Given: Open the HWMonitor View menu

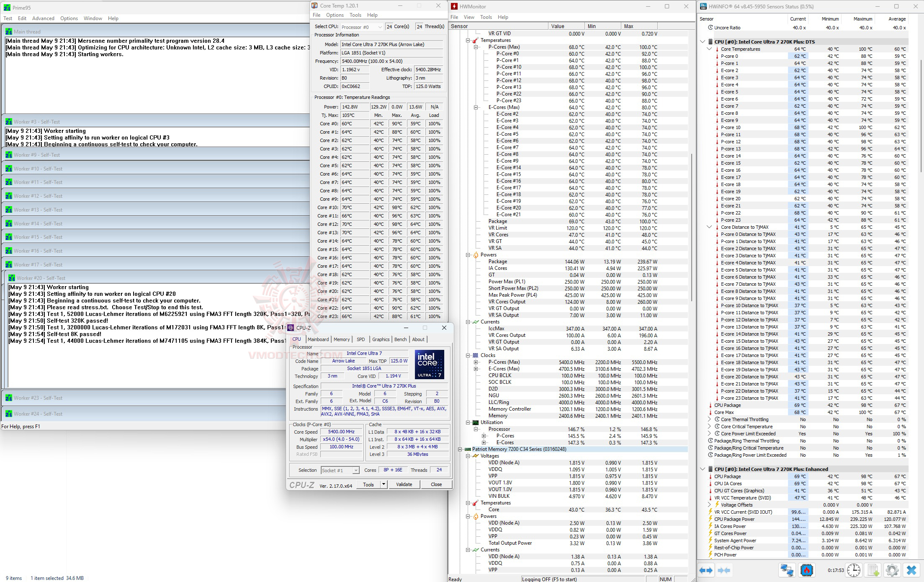Looking at the screenshot, I should pos(469,17).
